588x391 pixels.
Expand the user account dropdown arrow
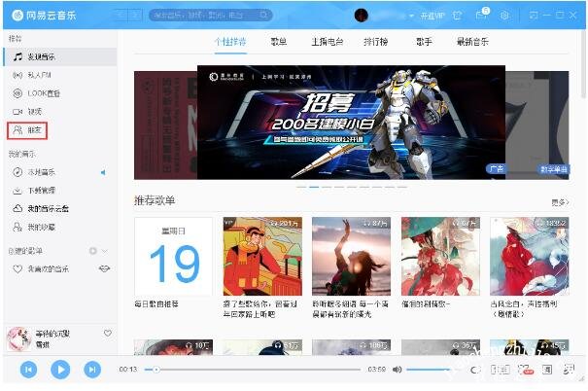click(411, 16)
